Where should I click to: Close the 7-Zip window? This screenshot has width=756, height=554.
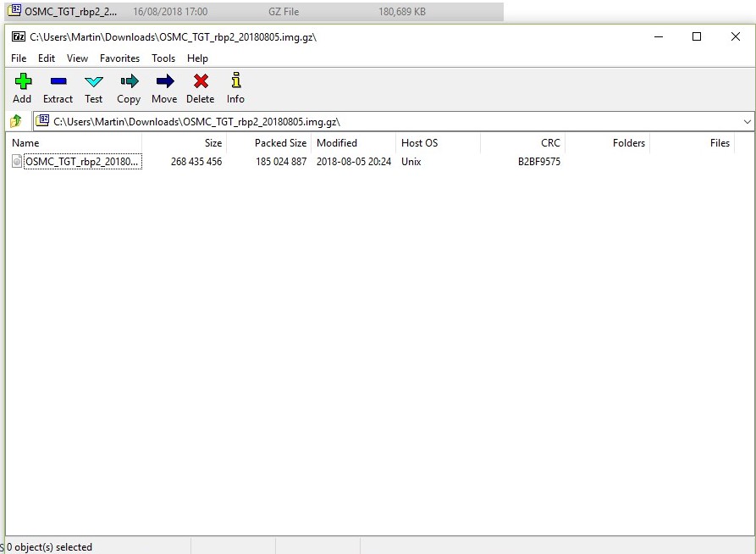pyautogui.click(x=736, y=36)
